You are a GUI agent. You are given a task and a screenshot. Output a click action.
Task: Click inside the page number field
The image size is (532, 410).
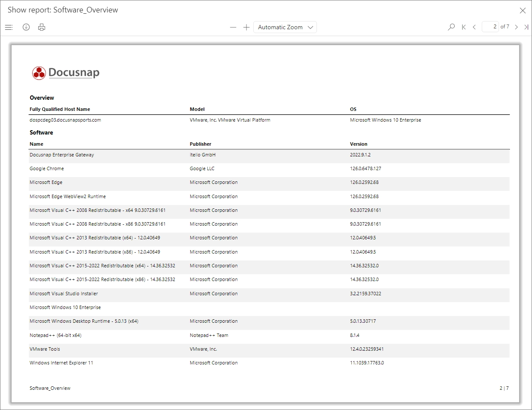(490, 26)
